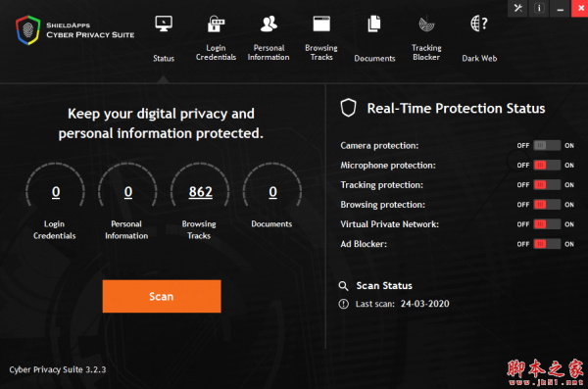Open the Browsing Tracks window icon

click(x=321, y=24)
